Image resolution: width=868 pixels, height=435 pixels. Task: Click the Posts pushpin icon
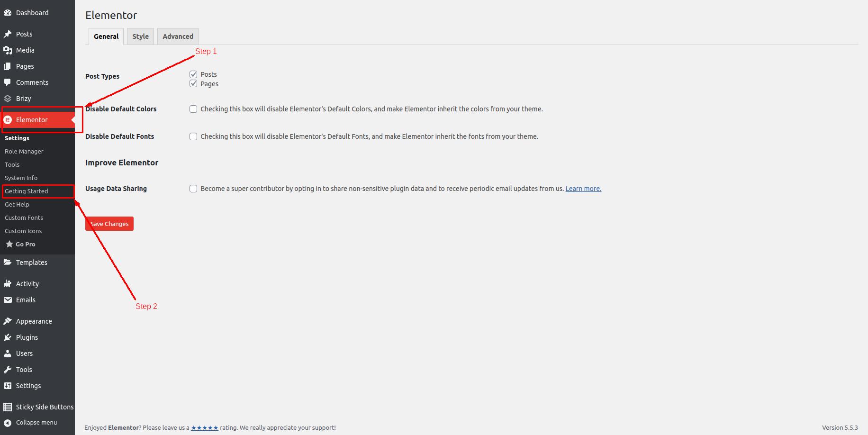coord(8,34)
